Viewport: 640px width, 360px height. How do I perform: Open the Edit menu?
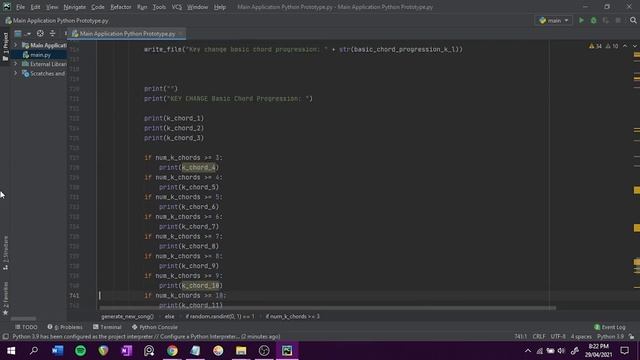[x=36, y=7]
